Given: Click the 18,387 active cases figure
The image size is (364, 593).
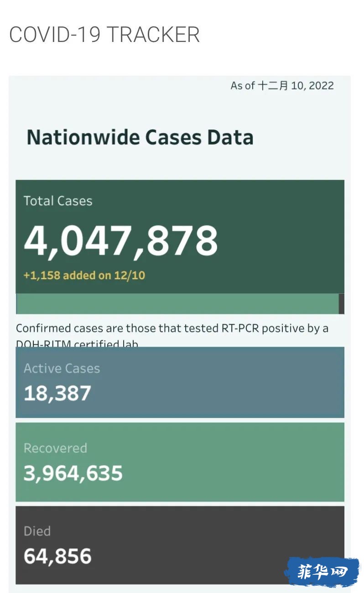Looking at the screenshot, I should pyautogui.click(x=57, y=393).
